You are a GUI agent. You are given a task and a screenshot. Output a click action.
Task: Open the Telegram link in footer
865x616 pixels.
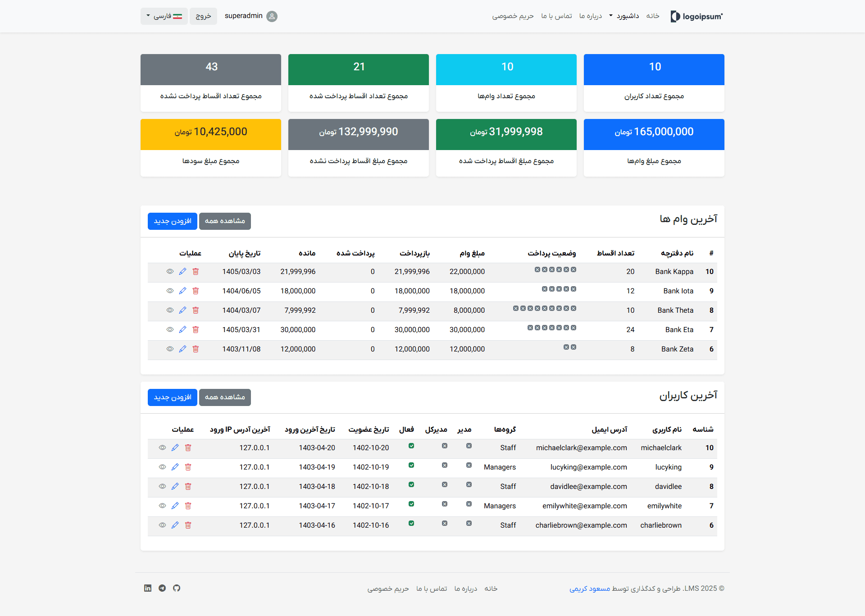point(162,588)
